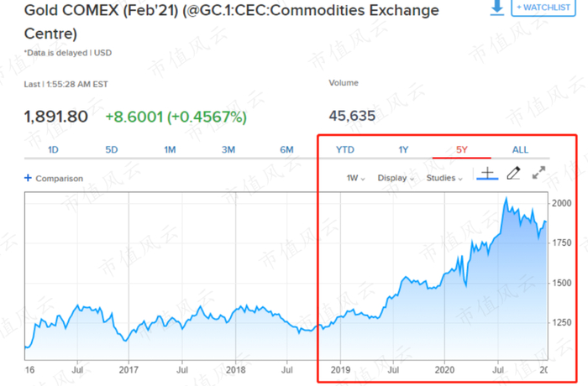The height and width of the screenshot is (386, 588).
Task: Expand chart to fullscreen
Action: (x=539, y=173)
